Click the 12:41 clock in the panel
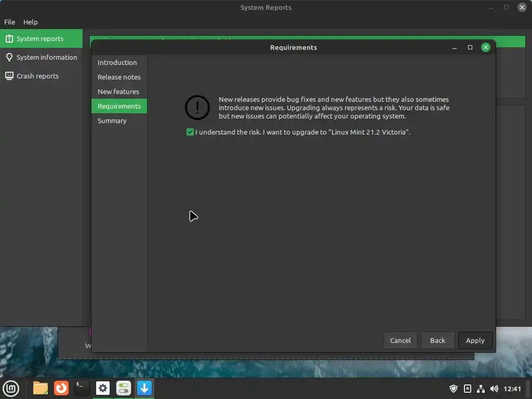The width and height of the screenshot is (532, 399). point(512,389)
